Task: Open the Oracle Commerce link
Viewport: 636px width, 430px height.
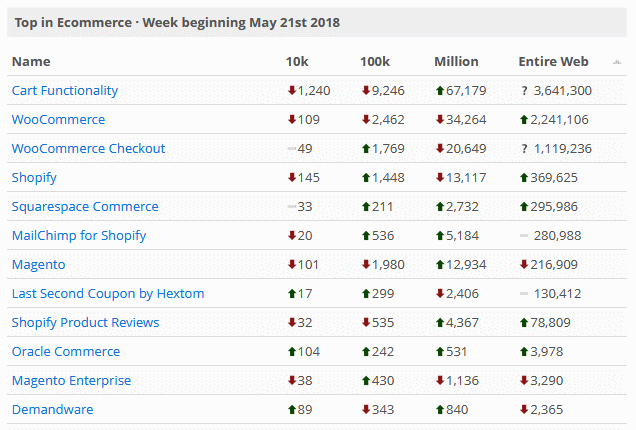Action: pyautogui.click(x=66, y=352)
